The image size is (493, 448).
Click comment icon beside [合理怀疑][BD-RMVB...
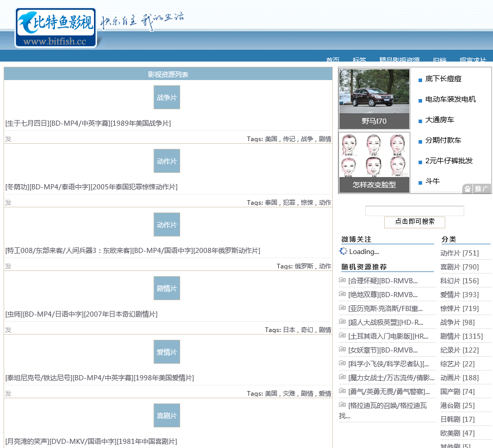click(342, 280)
